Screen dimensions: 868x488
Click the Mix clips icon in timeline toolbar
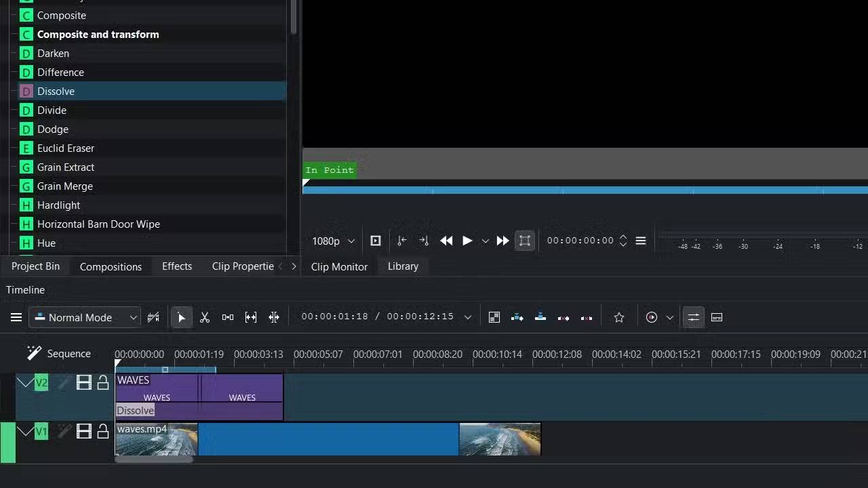[x=494, y=317]
